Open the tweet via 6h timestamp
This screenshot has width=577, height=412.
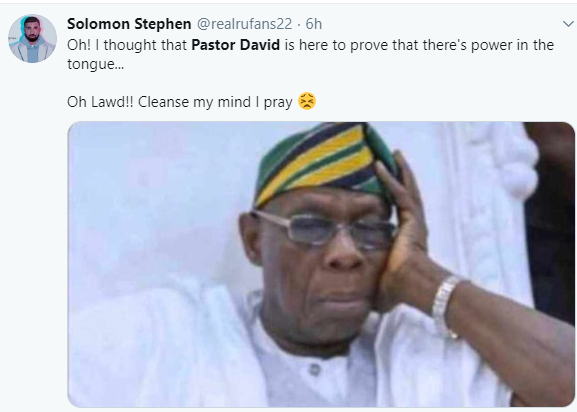pos(314,24)
